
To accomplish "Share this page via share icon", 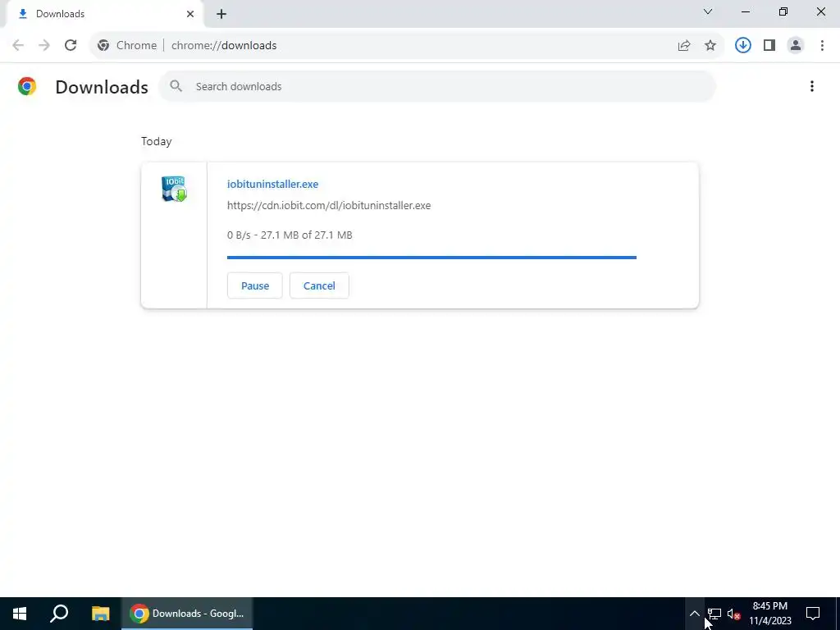I will coord(684,46).
